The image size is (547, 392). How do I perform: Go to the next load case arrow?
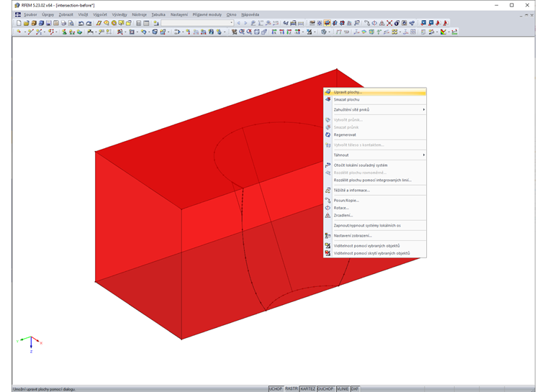pos(245,23)
